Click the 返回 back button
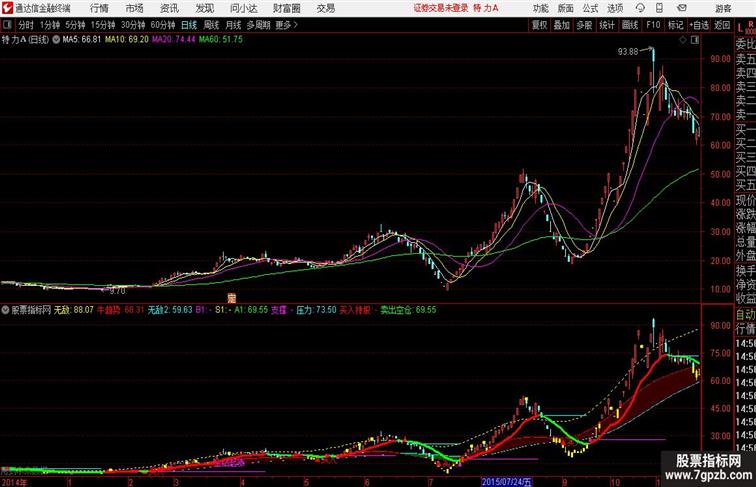This screenshot has width=756, height=487. 722,25
